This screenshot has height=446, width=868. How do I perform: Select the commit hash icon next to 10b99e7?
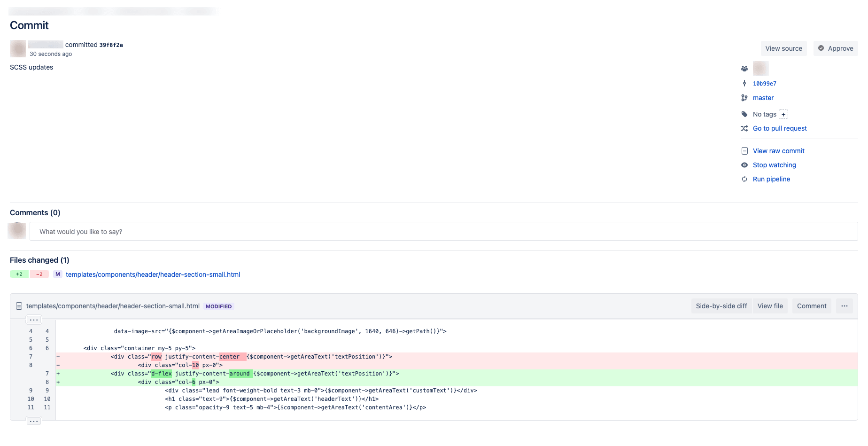744,83
